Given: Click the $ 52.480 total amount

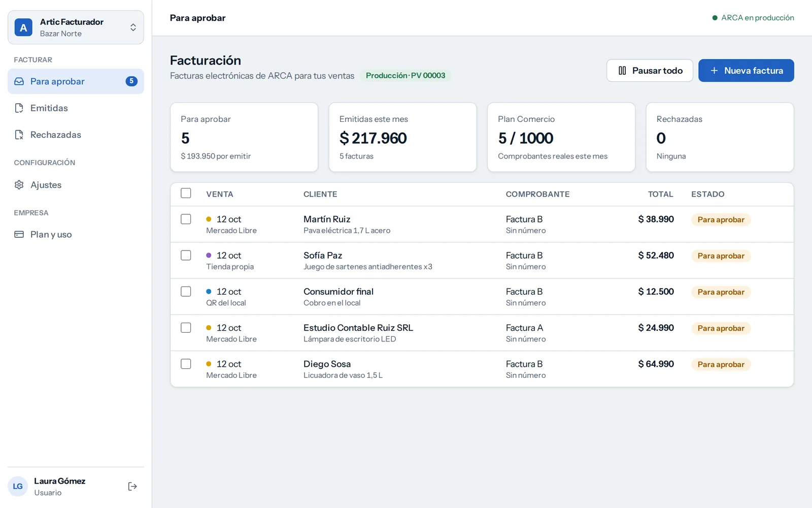Looking at the screenshot, I should coord(656,256).
